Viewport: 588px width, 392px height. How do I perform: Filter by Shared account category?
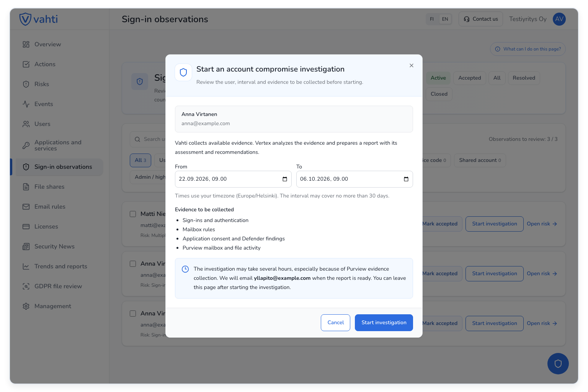point(480,160)
